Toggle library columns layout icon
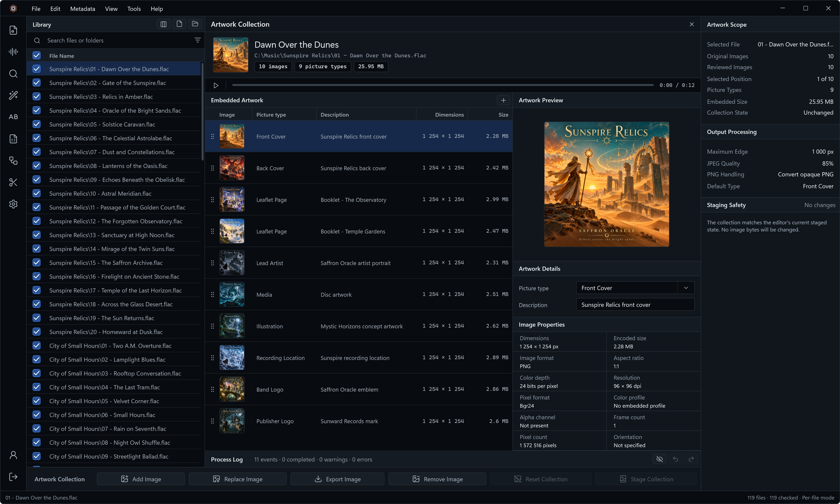 point(163,24)
